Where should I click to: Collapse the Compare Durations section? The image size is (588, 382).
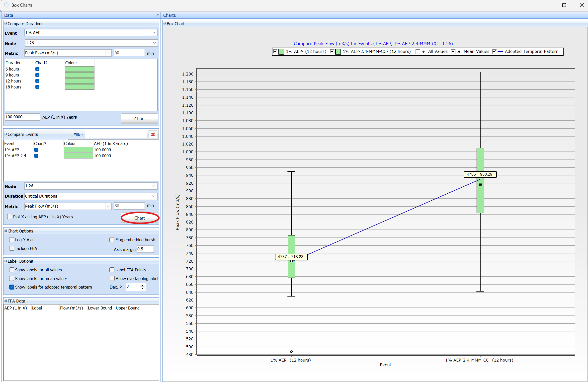pos(6,24)
